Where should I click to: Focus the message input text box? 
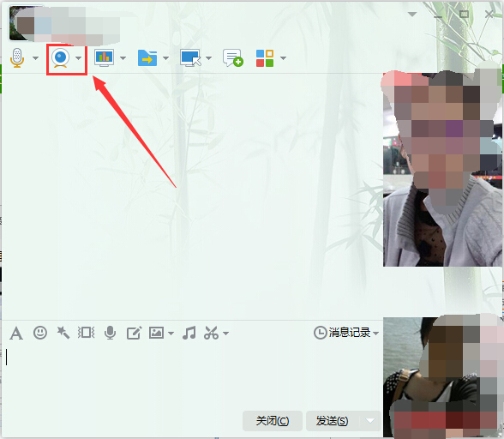[192, 376]
